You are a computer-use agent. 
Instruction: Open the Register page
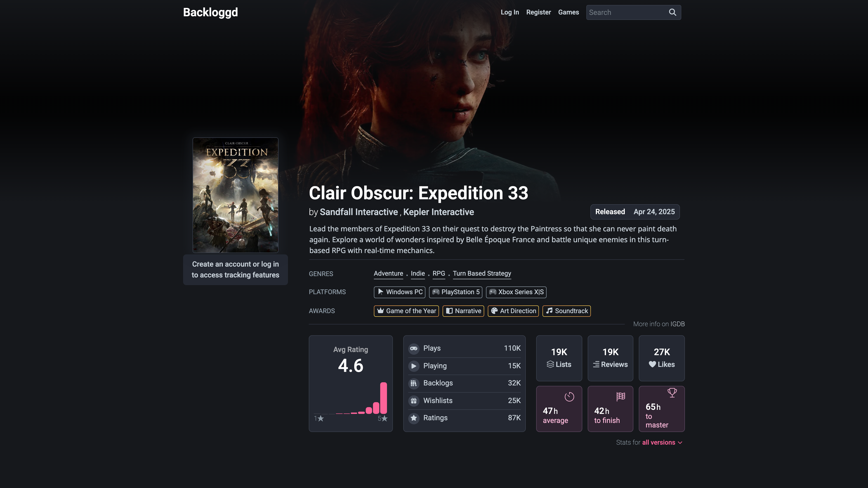point(538,12)
